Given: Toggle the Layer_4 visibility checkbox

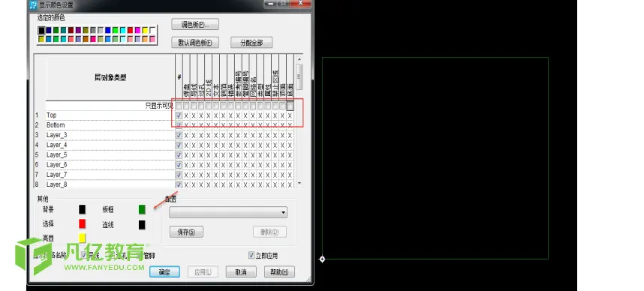Looking at the screenshot, I should tap(179, 145).
